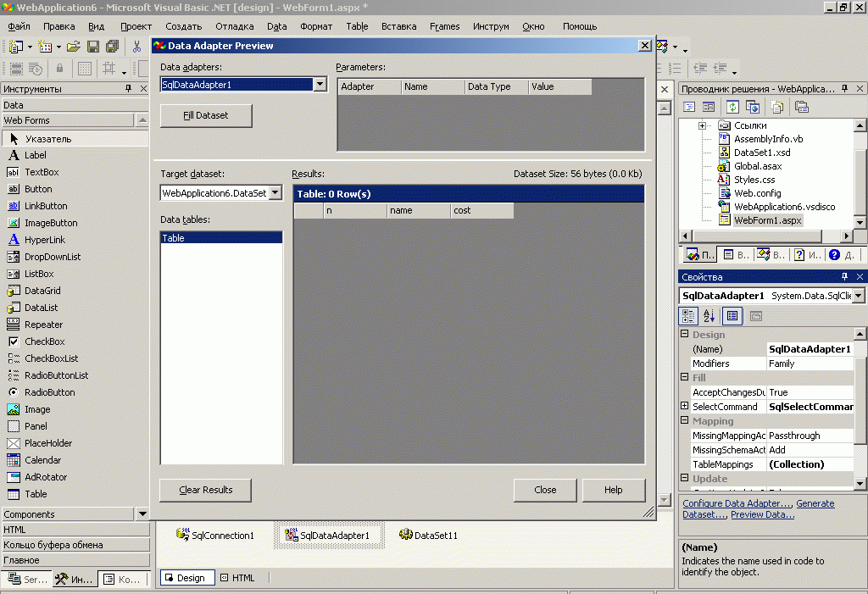Switch to the Design view tab
Screen dimensions: 868x594
[x=187, y=578]
